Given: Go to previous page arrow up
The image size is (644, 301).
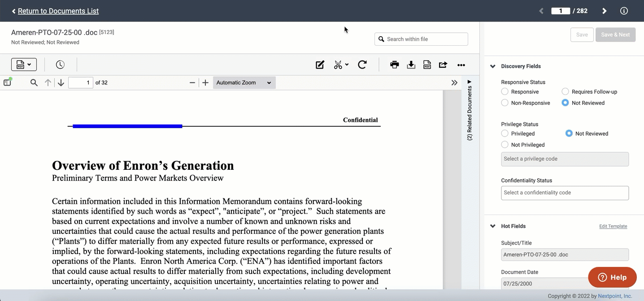Looking at the screenshot, I should (48, 82).
